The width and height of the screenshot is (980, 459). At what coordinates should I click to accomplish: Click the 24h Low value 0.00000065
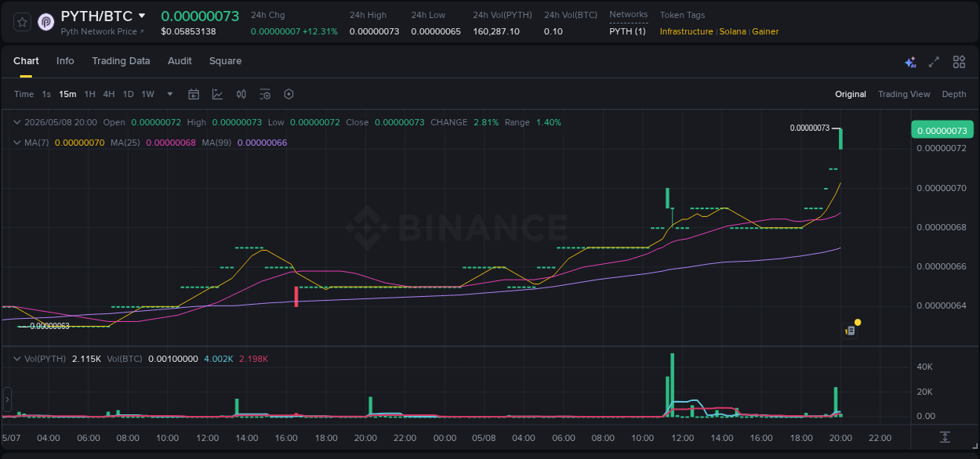pos(436,31)
